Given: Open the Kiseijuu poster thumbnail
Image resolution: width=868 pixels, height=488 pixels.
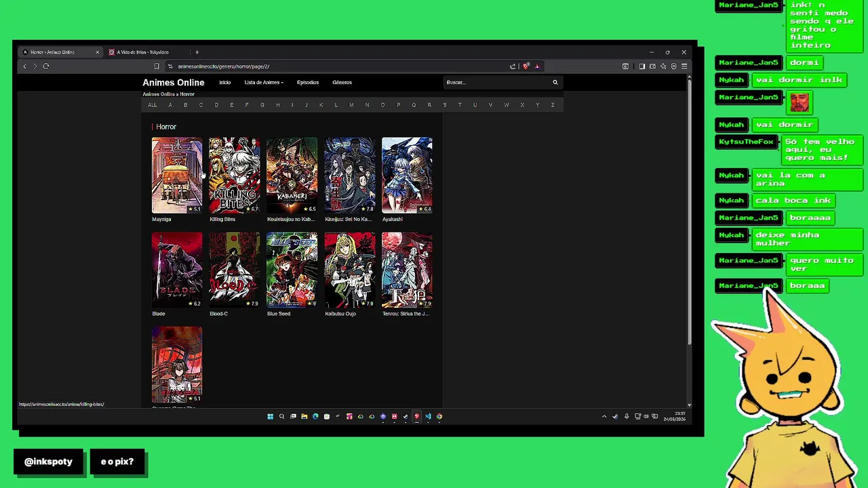Looking at the screenshot, I should 350,176.
